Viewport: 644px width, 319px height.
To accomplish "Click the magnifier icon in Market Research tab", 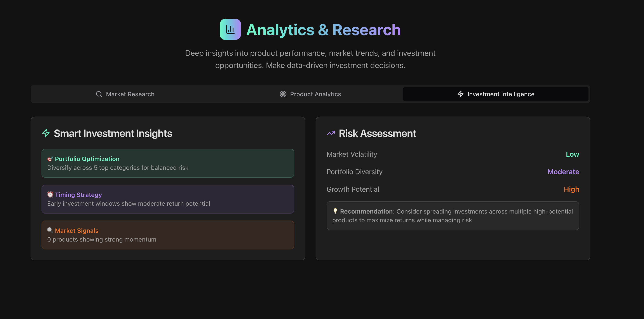I will [x=99, y=94].
